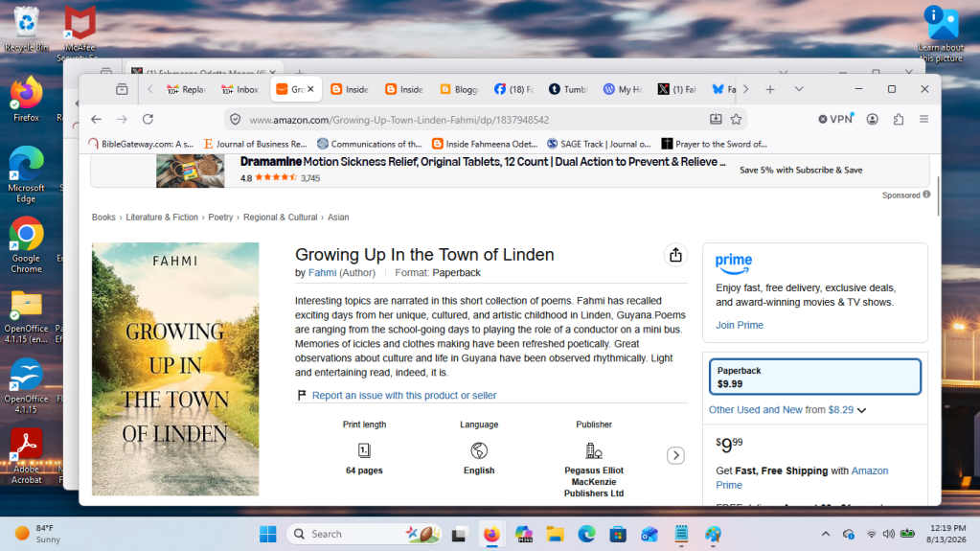The height and width of the screenshot is (551, 980).
Task: Bookmark this page with the star icon
Action: [737, 120]
